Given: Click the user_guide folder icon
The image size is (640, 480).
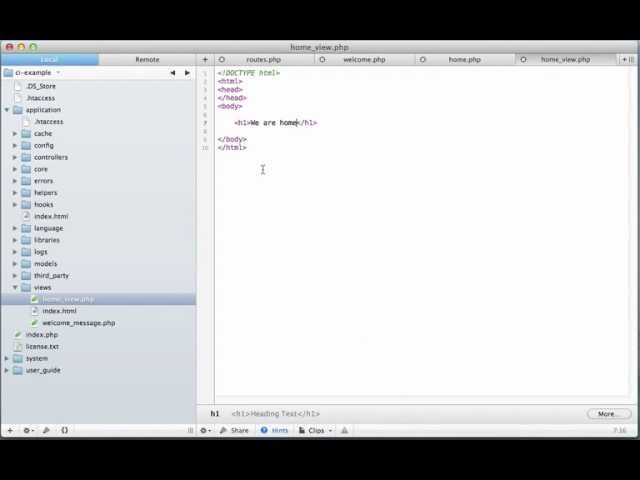Looking at the screenshot, I should pyautogui.click(x=18, y=370).
